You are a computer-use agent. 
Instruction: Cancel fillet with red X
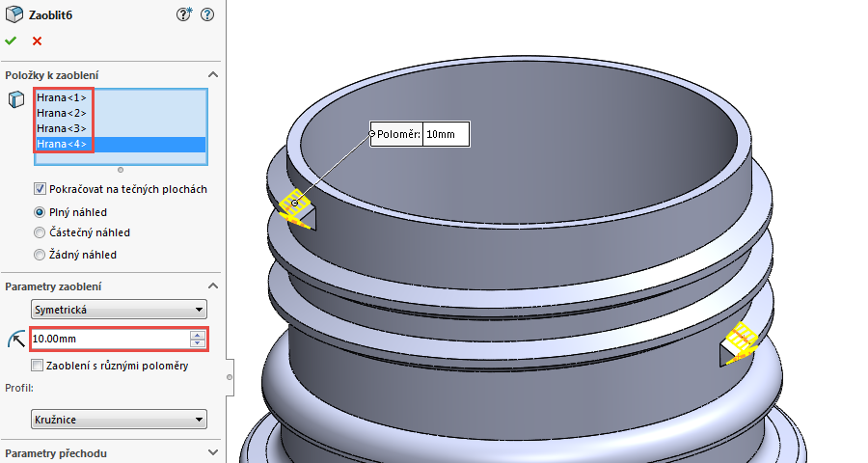(x=37, y=41)
